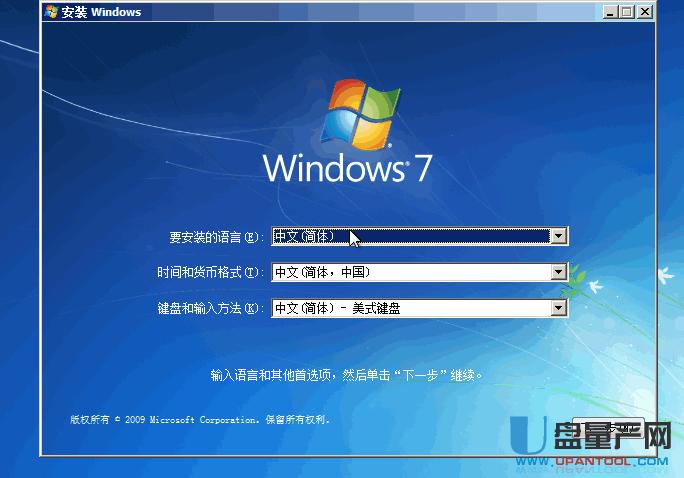Expand the 要安装的语言 dropdown arrow
The width and height of the screenshot is (684, 478).
(x=559, y=237)
